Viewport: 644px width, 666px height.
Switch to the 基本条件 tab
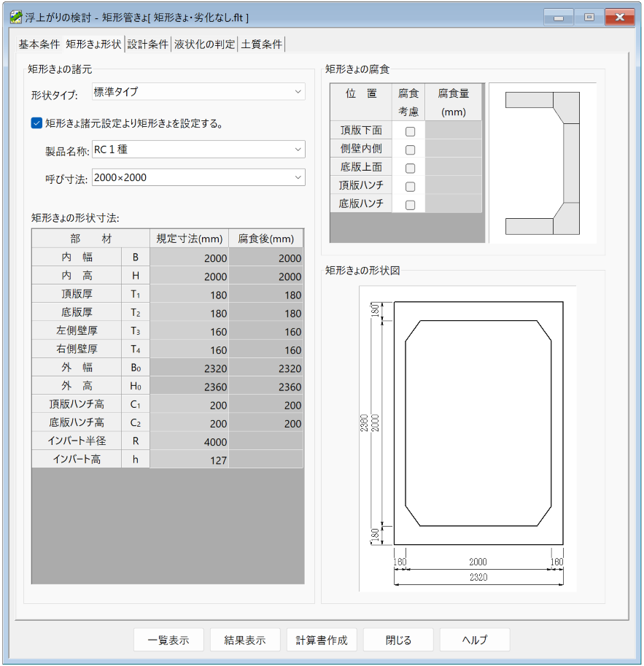coord(39,44)
